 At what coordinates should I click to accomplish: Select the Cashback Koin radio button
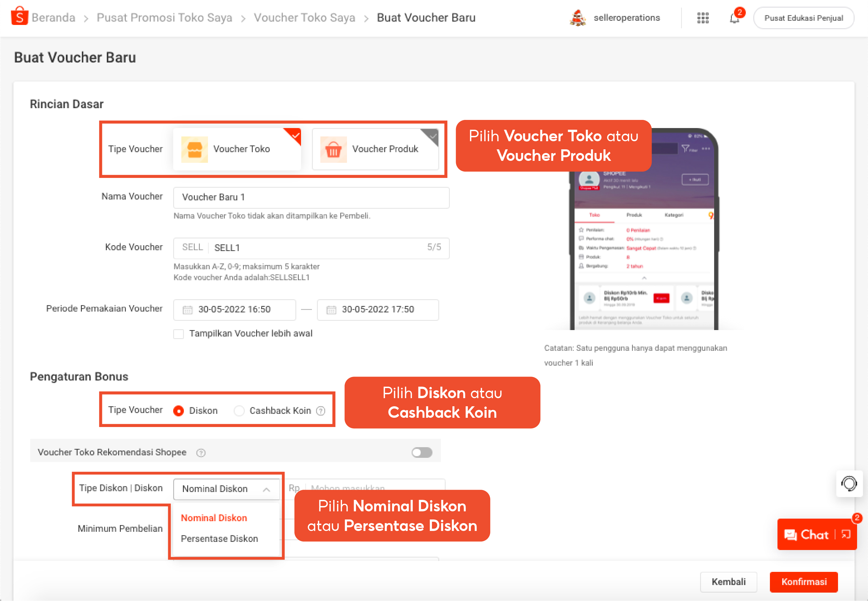tap(239, 411)
